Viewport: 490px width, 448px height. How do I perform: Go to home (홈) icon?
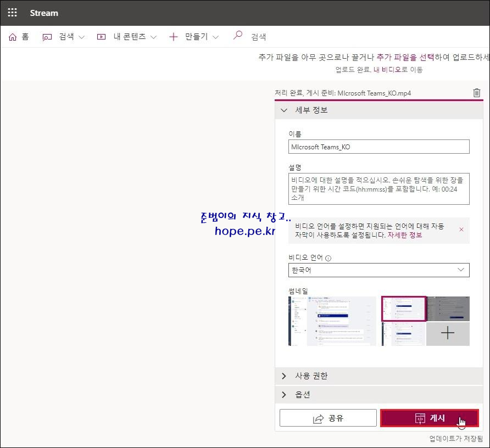click(x=13, y=37)
